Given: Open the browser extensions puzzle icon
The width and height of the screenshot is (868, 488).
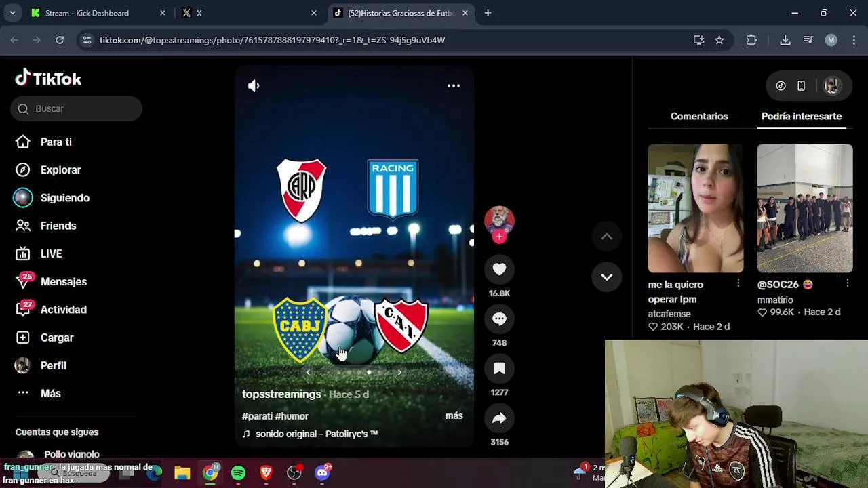Looking at the screenshot, I should click(751, 40).
